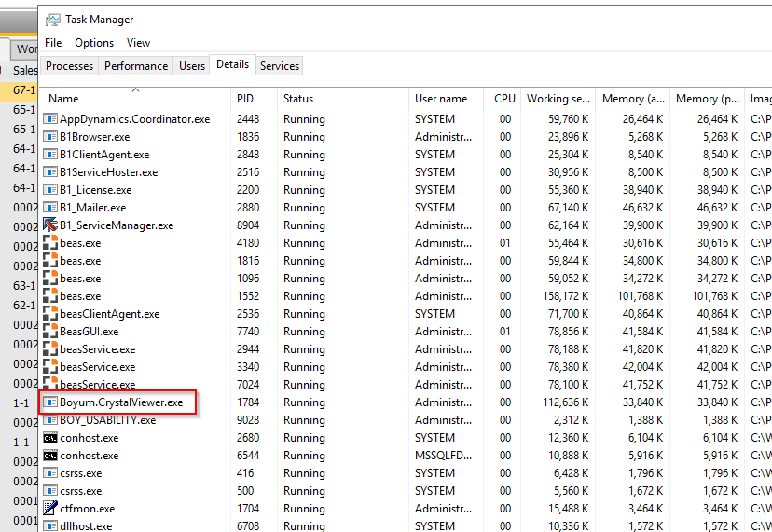Sort by the Working set column header
This screenshot has width=772, height=532.
[x=558, y=99]
